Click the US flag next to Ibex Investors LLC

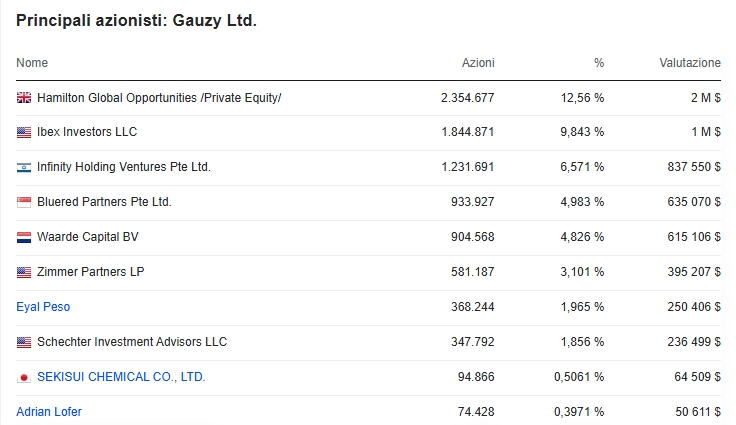tap(24, 132)
